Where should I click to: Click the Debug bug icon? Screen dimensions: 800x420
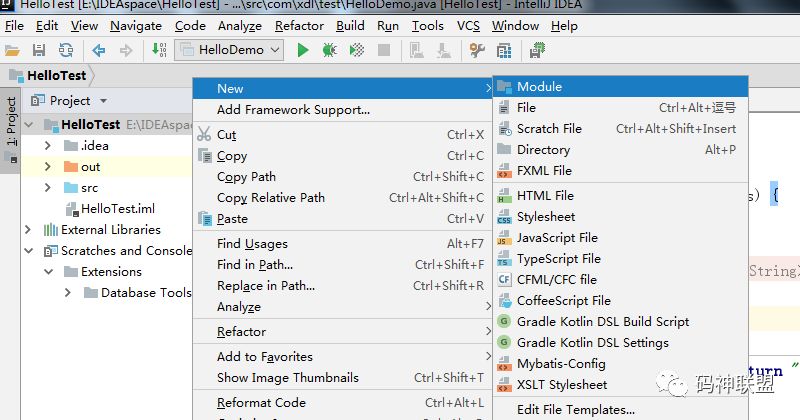pyautogui.click(x=328, y=50)
